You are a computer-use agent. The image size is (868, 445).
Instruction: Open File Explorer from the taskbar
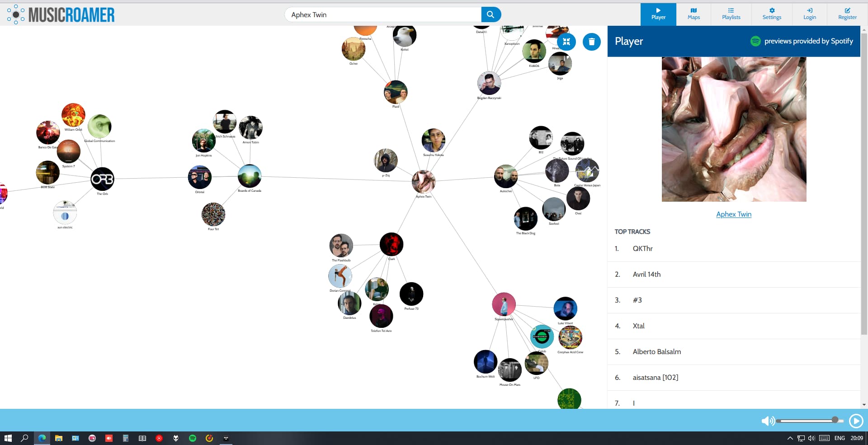pos(59,438)
